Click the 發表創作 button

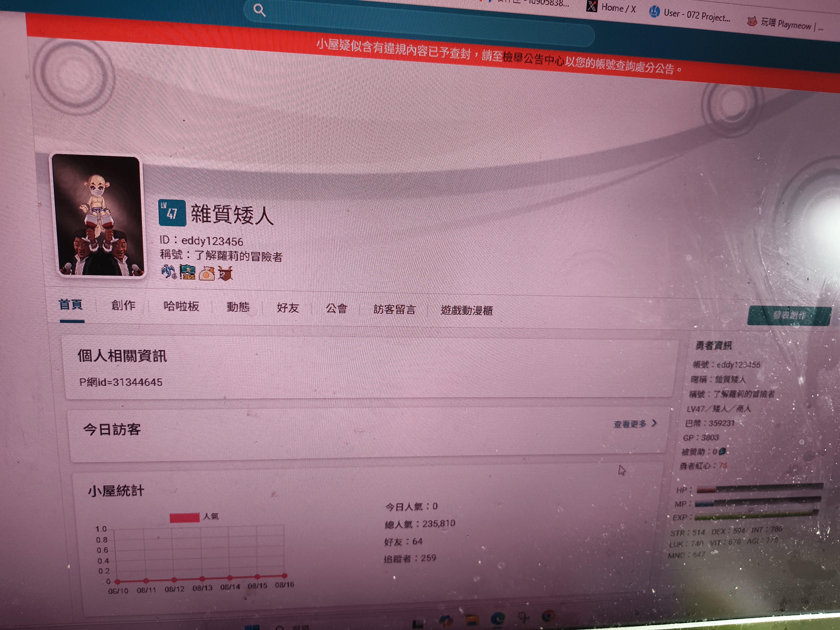789,316
